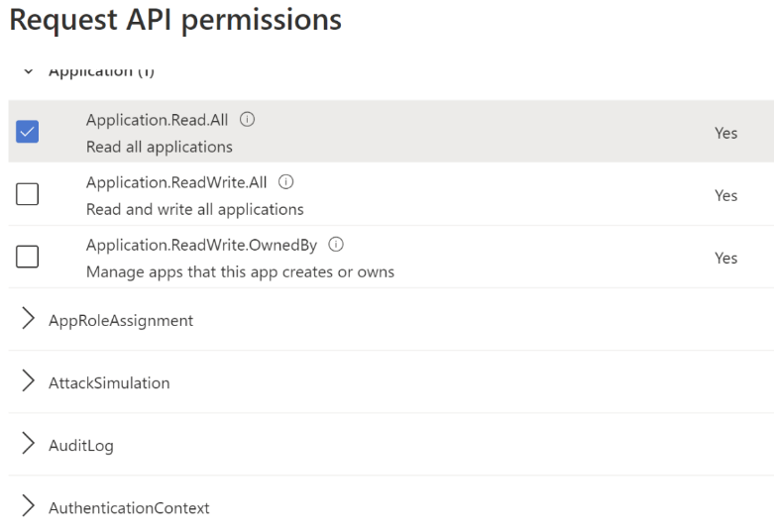Click the 'Request API permissions' heading

pos(175,20)
